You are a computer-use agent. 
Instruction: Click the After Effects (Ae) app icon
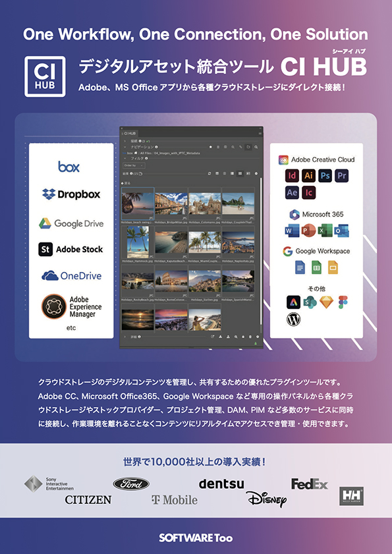pos(292,192)
